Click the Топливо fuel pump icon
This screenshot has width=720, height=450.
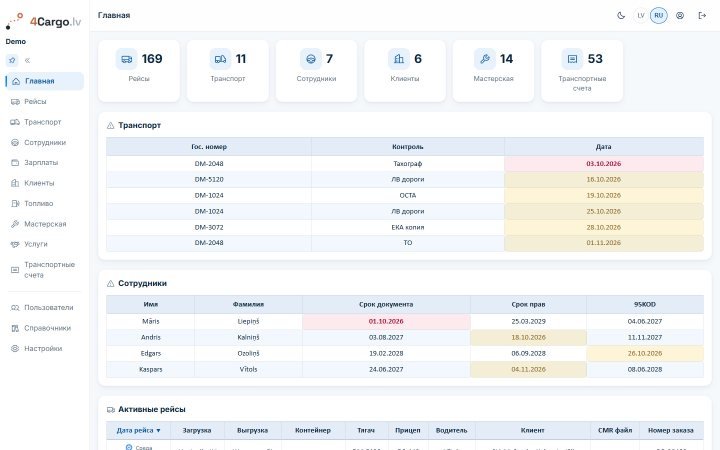15,203
